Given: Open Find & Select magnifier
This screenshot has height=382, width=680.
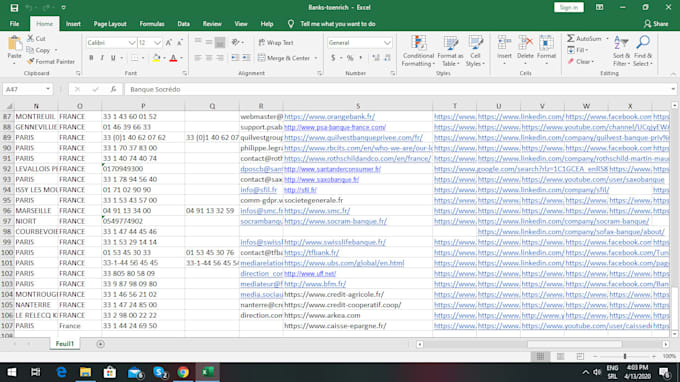Looking at the screenshot, I should 643,51.
